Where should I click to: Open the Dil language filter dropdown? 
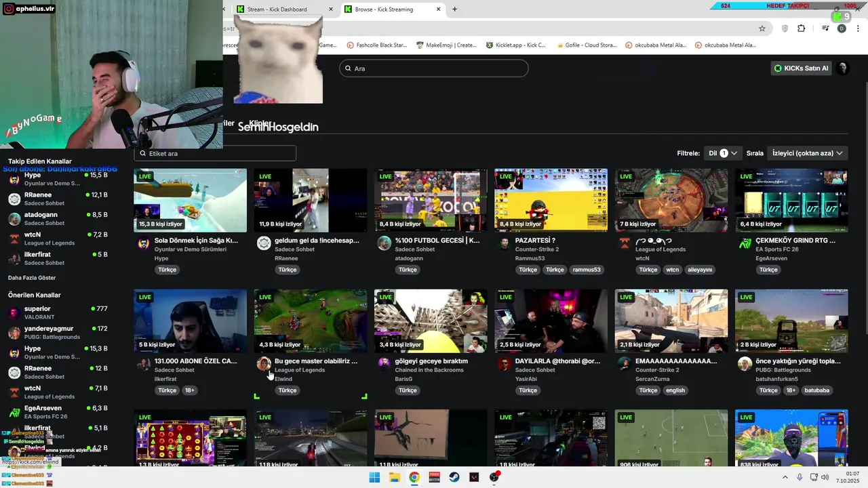[x=723, y=153]
